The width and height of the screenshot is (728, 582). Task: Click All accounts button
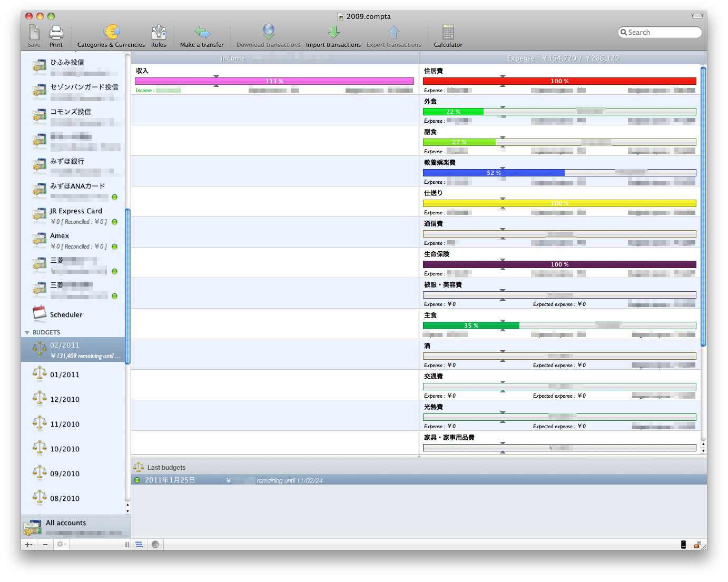coord(66,523)
